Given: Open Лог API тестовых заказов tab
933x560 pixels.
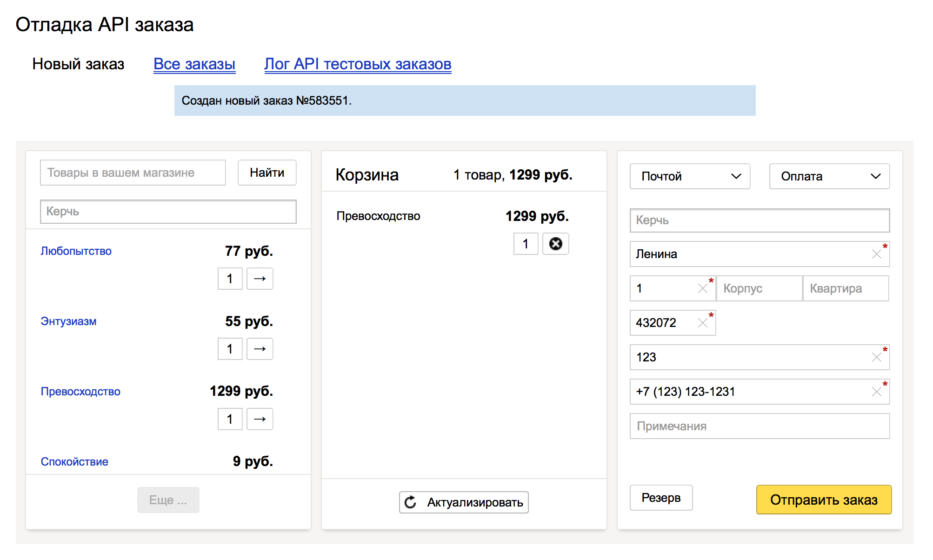Looking at the screenshot, I should click(358, 64).
